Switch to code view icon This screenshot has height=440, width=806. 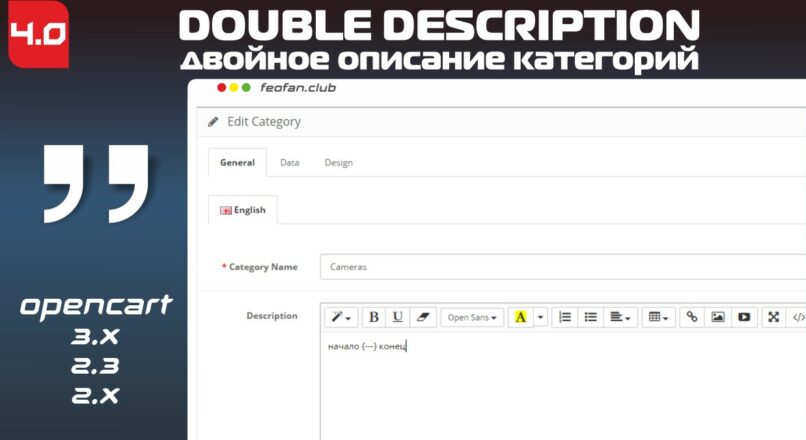[797, 317]
